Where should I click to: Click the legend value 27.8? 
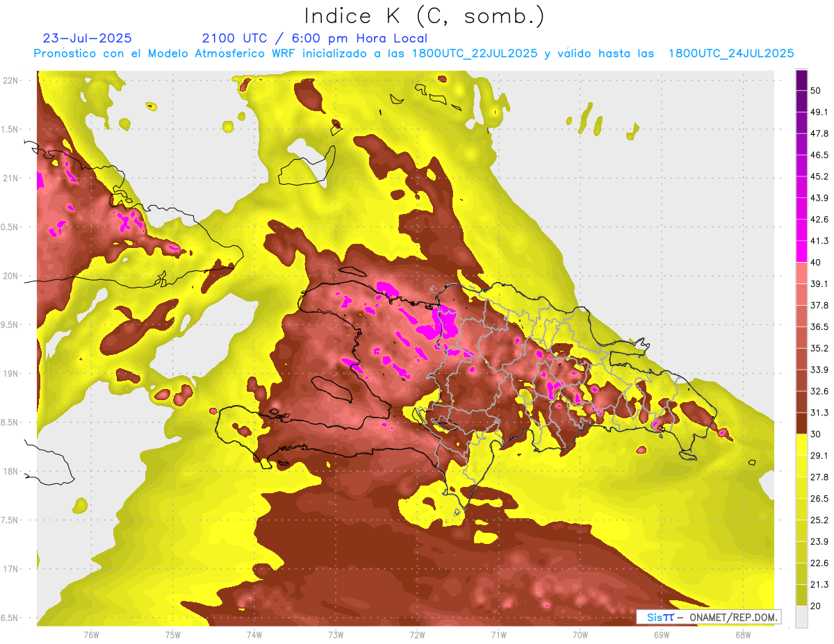(819, 477)
